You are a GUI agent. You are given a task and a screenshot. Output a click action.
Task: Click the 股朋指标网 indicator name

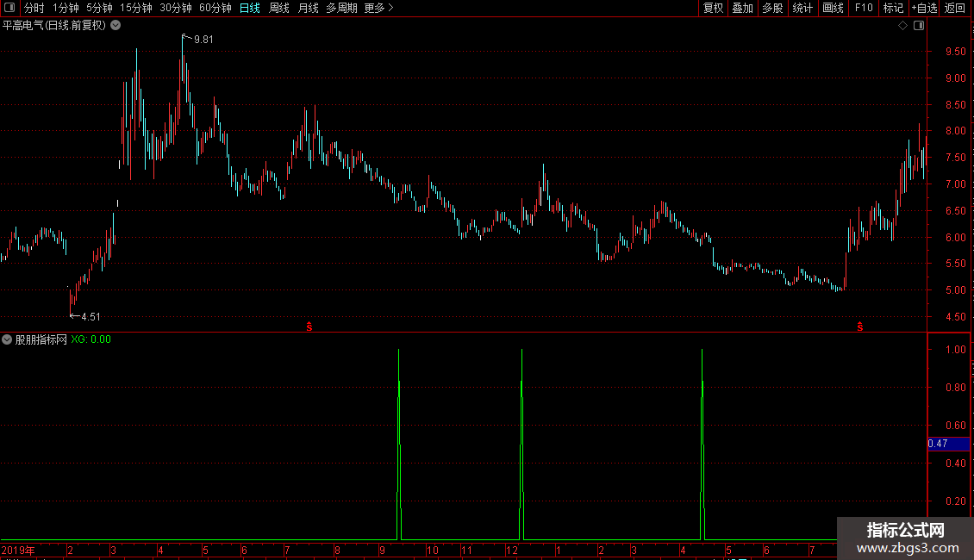41,339
